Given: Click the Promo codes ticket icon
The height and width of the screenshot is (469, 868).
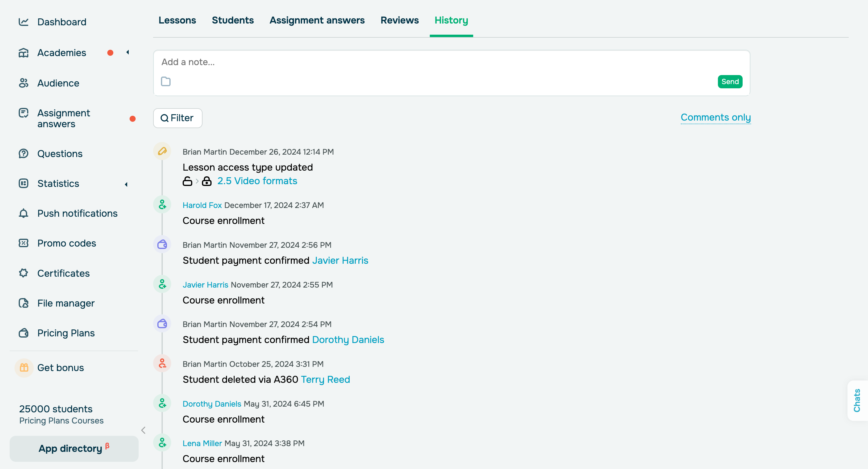Looking at the screenshot, I should pyautogui.click(x=23, y=243).
